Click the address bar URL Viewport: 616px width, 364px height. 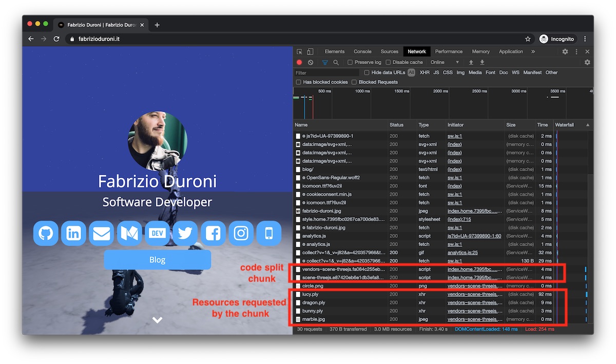[99, 39]
